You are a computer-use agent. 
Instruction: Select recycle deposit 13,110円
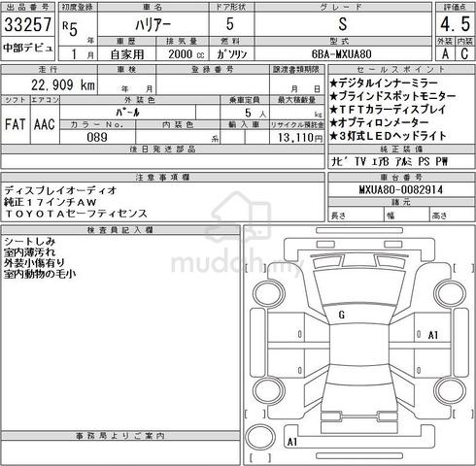click(300, 138)
